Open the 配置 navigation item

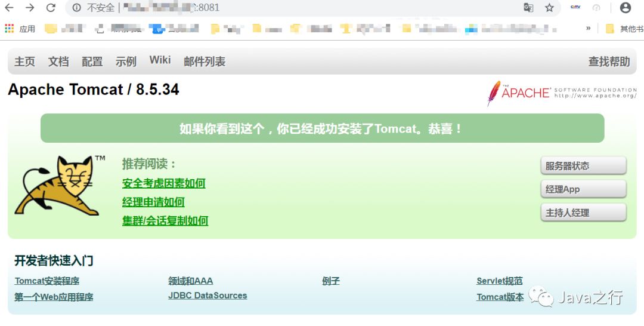pos(92,61)
